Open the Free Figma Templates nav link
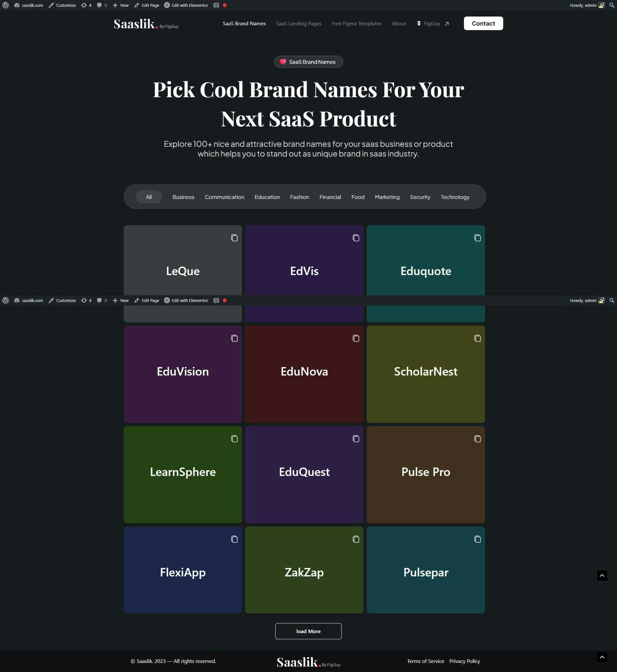617x672 pixels. pos(356,23)
